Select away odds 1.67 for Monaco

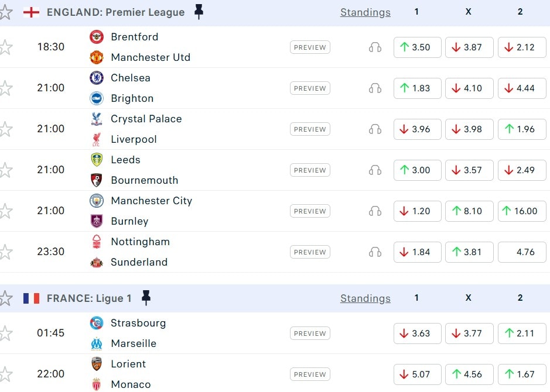520,374
